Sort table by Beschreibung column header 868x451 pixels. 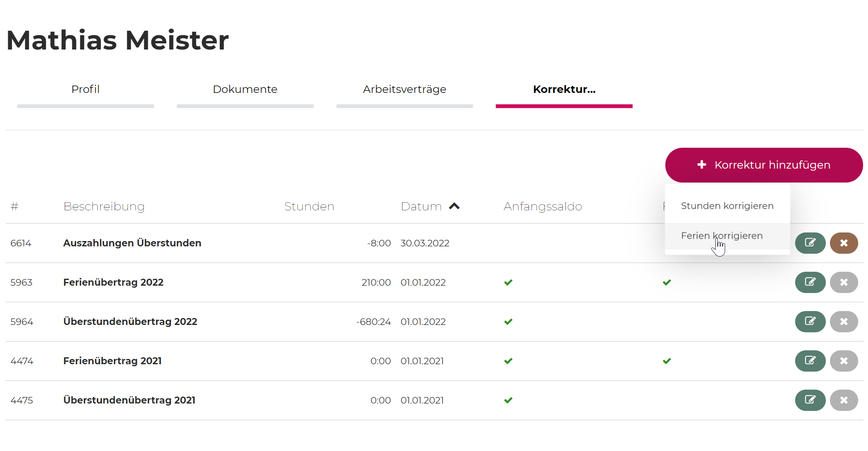104,206
